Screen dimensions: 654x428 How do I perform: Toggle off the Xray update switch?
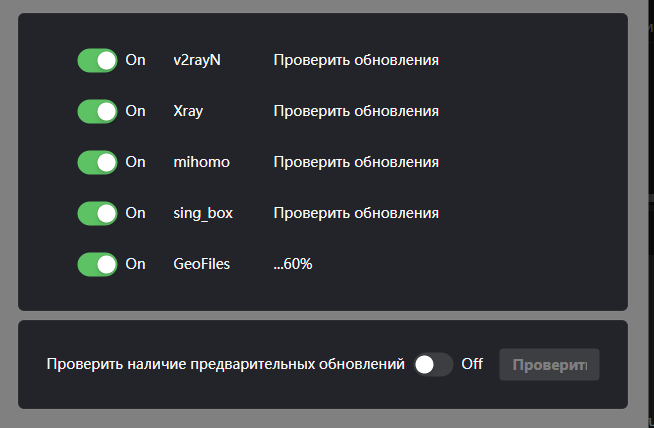point(97,111)
